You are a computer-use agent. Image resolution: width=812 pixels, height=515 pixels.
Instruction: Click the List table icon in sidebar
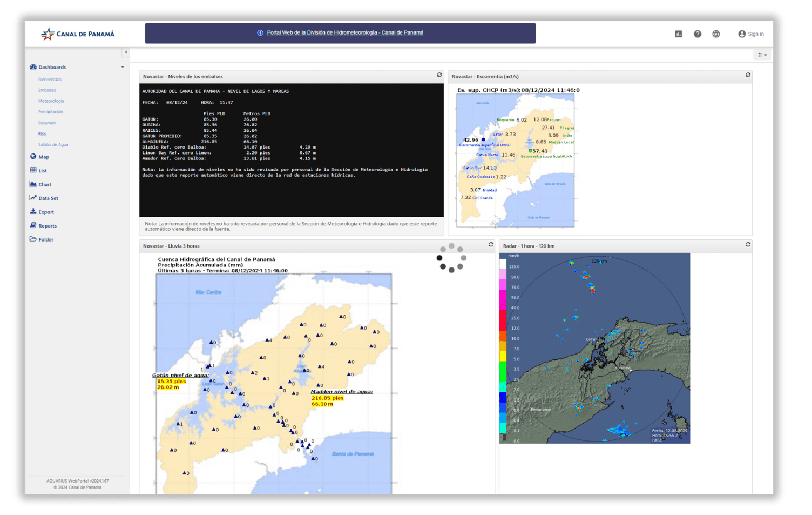tap(33, 170)
